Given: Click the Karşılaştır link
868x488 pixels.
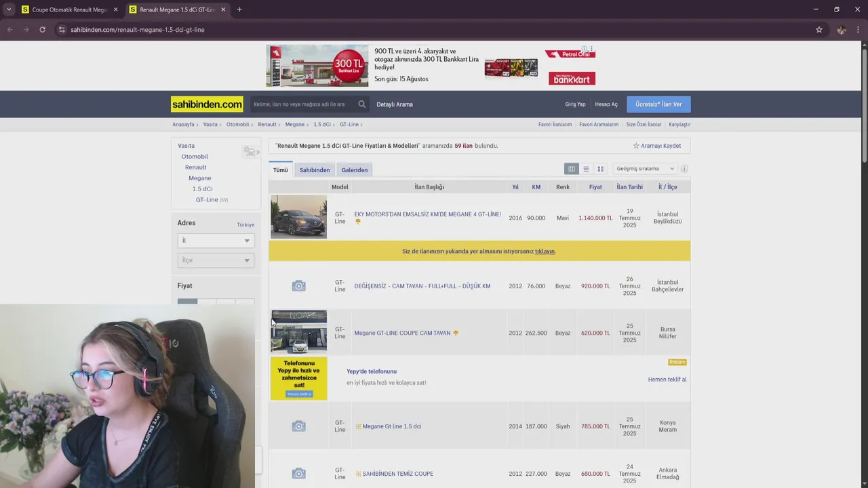Looking at the screenshot, I should pos(679,125).
